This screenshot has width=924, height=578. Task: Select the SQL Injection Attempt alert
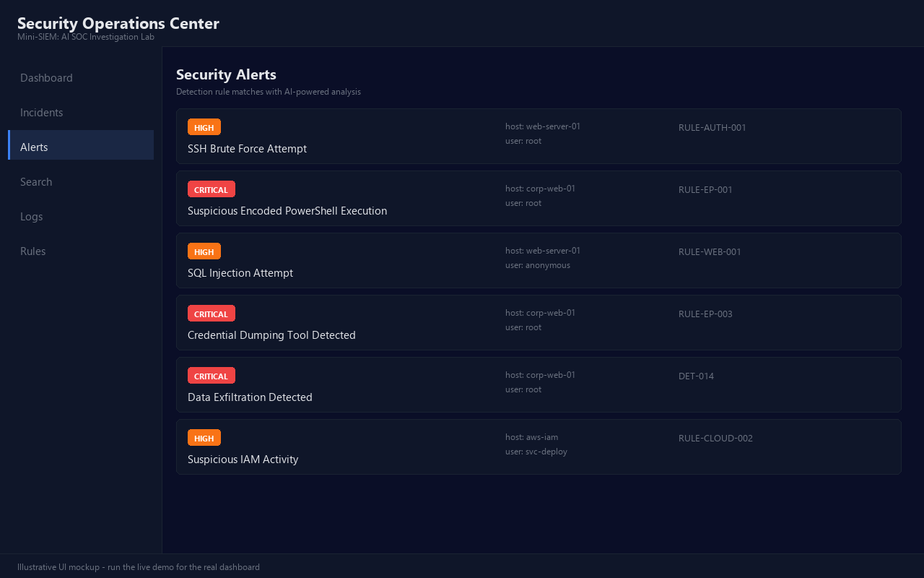coord(539,261)
